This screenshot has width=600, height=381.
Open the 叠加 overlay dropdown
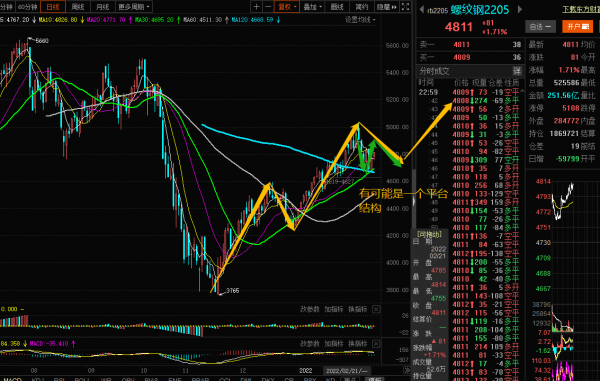pos(312,7)
